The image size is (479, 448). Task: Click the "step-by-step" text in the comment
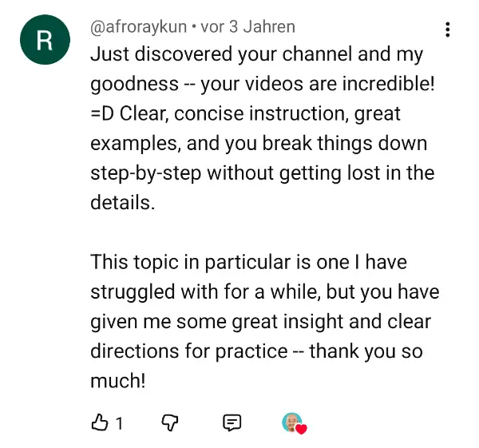[146, 173]
